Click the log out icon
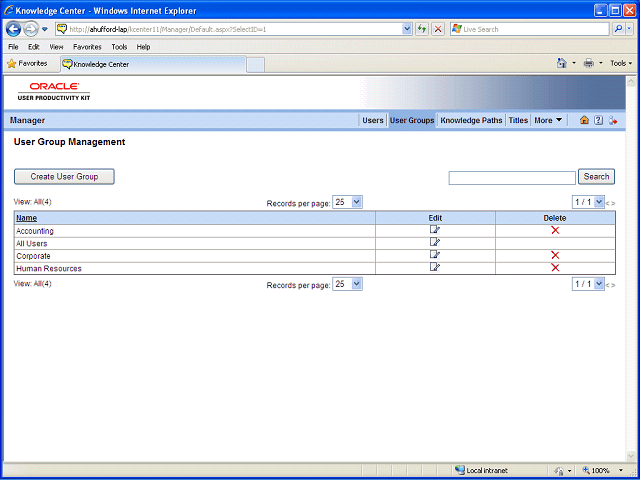Viewport: 640px width, 480px height. 613,120
